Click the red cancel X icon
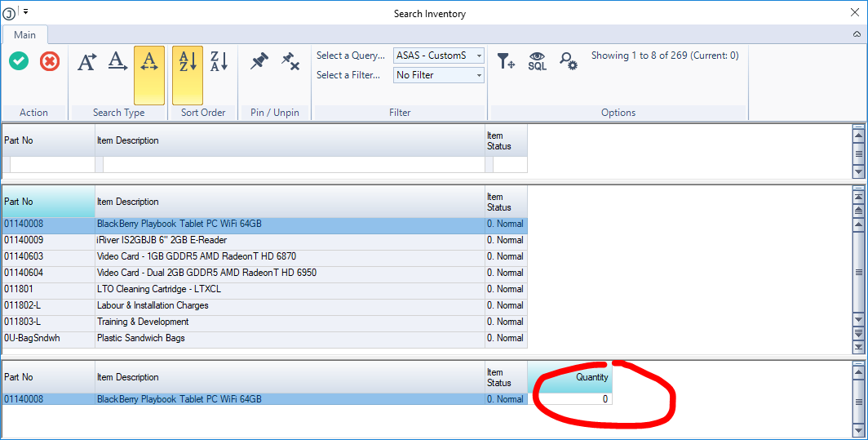The height and width of the screenshot is (440, 868). [x=50, y=61]
